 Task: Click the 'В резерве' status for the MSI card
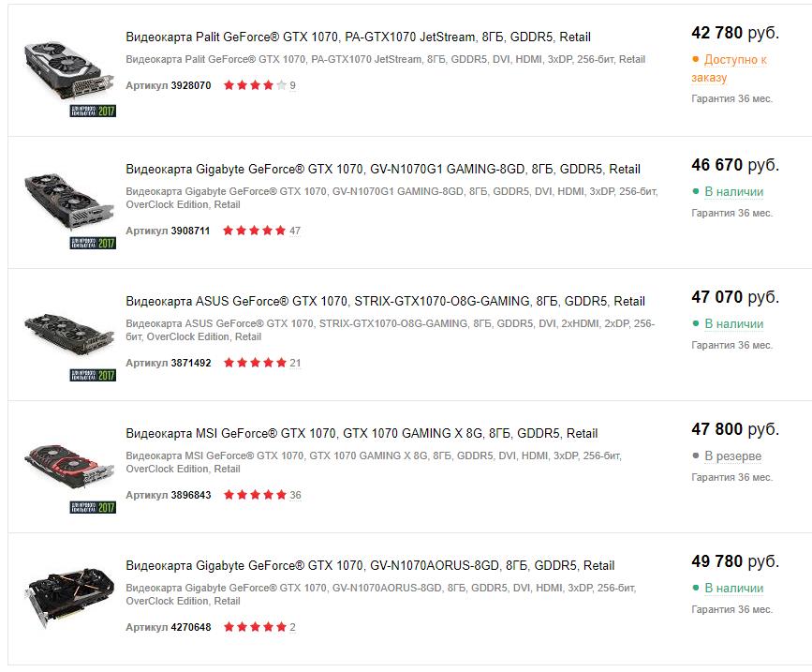tap(732, 455)
